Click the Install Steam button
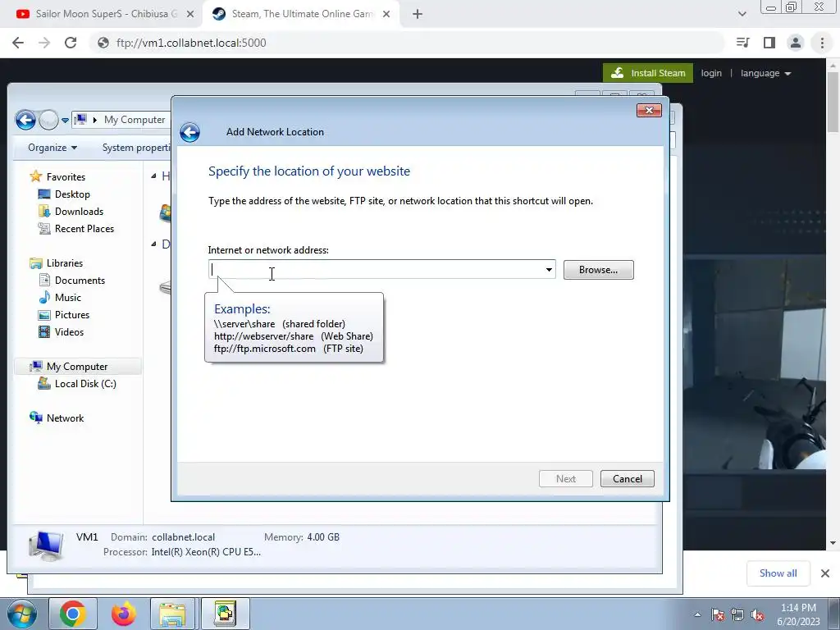 pos(648,73)
